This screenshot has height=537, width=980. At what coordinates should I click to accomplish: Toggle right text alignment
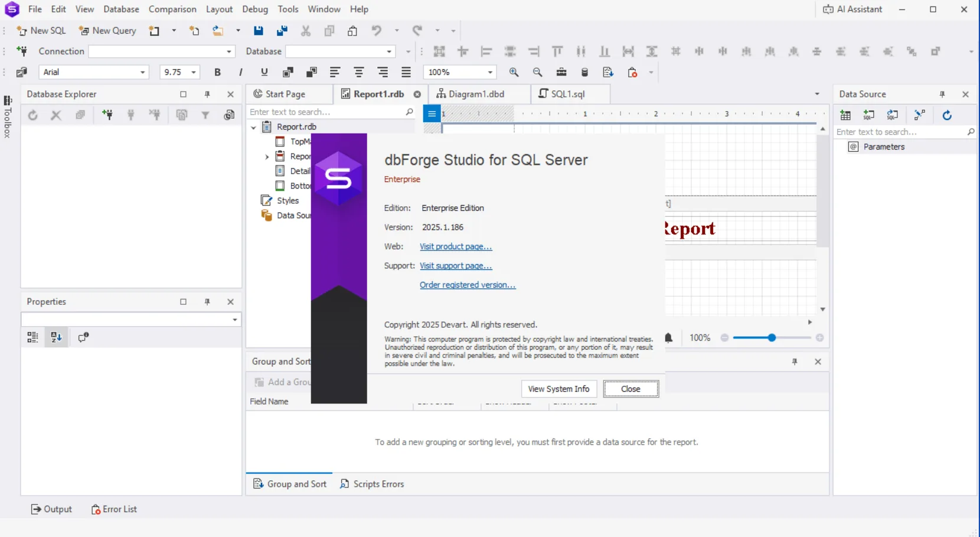click(383, 72)
